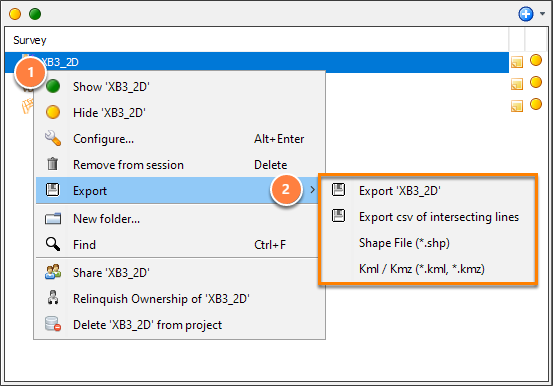553x386 pixels.
Task: Choose Hide 'XB3_2D' menu entry
Action: click(180, 113)
